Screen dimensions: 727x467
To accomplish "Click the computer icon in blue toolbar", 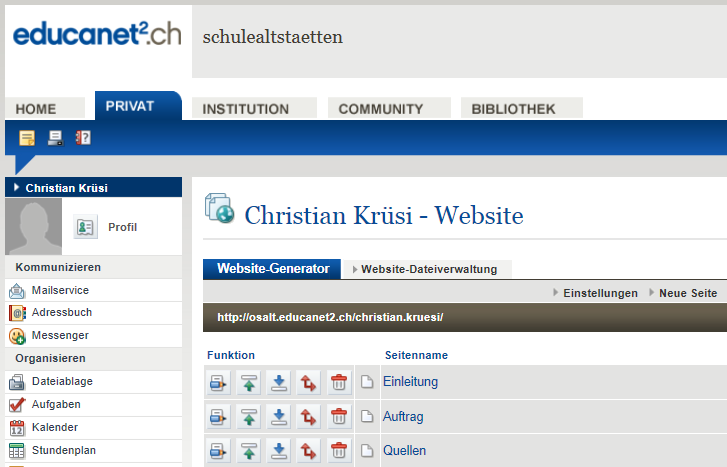I will coord(55,138).
